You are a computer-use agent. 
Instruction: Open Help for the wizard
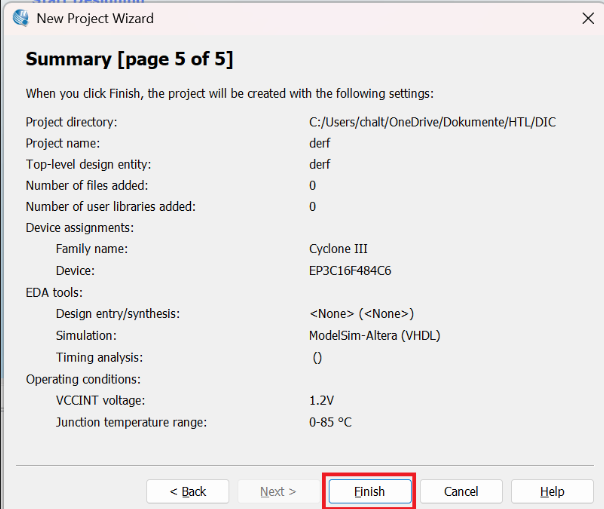552,491
